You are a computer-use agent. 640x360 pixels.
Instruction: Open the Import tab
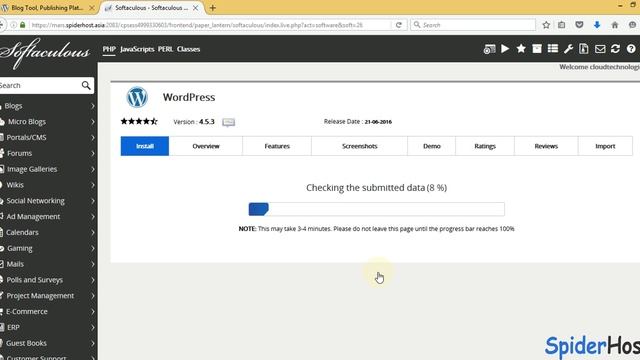[x=605, y=146]
